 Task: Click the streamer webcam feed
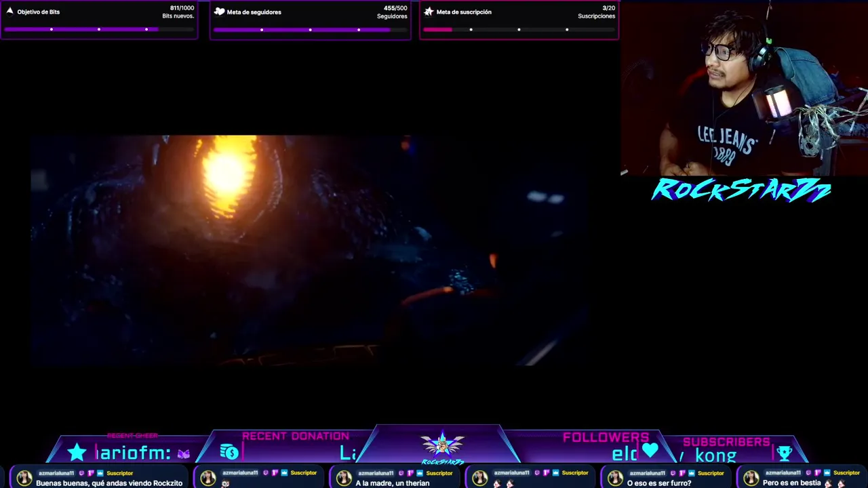pyautogui.click(x=744, y=88)
